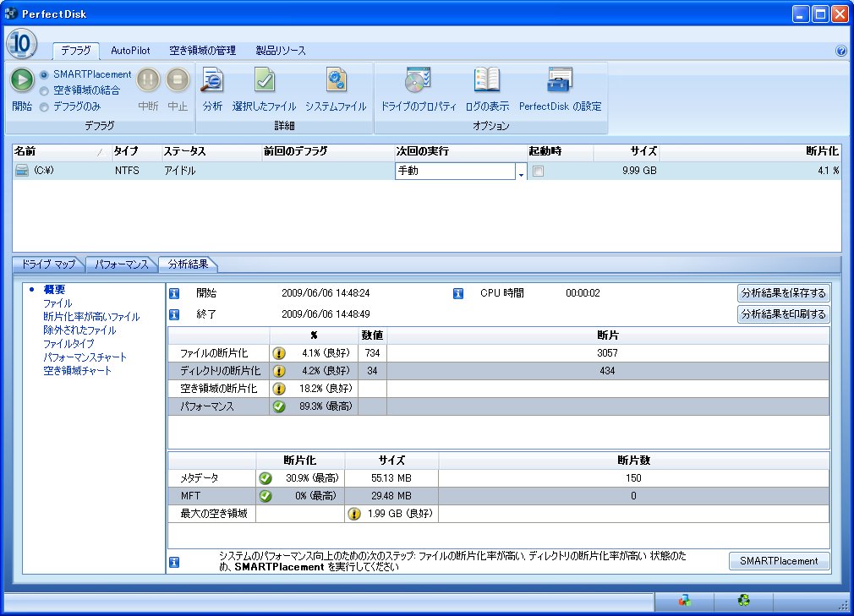Click green check in メタデータ row
The width and height of the screenshot is (854, 616).
pos(266,478)
